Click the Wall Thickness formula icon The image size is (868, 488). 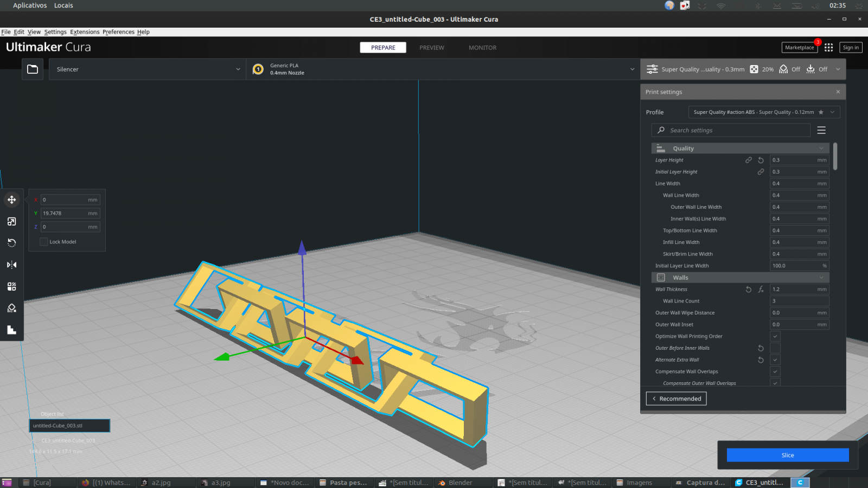[761, 290]
